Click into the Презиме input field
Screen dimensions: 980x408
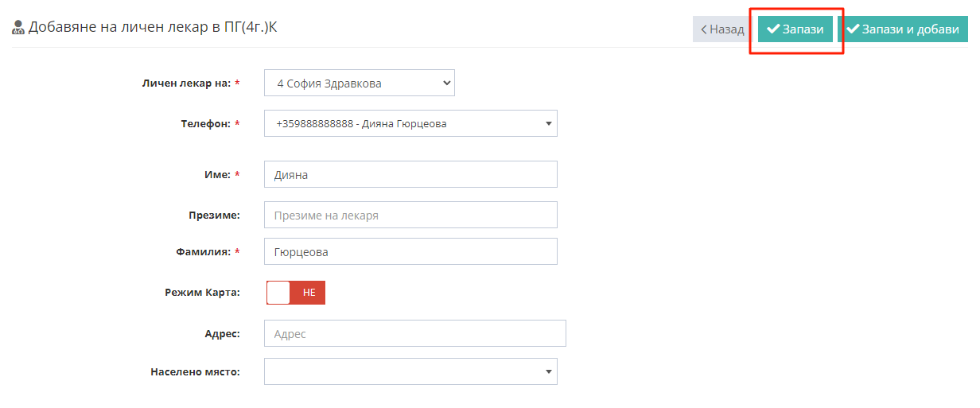[x=410, y=215]
